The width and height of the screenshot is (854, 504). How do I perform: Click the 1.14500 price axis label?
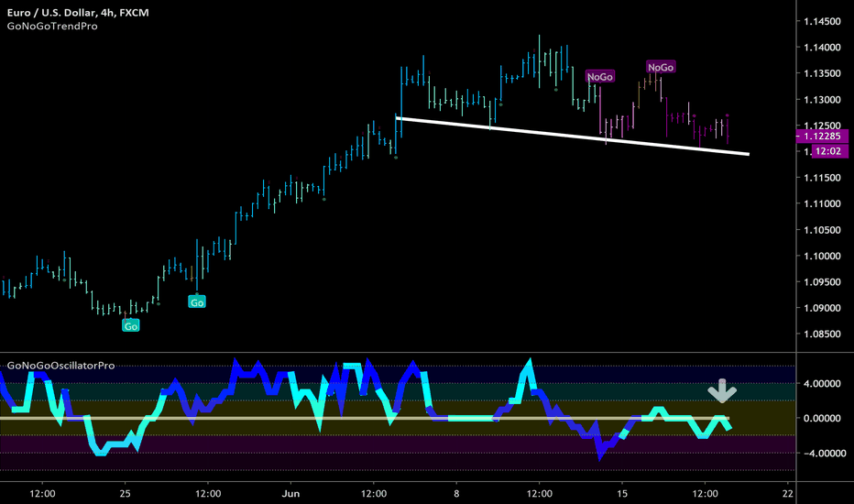823,21
